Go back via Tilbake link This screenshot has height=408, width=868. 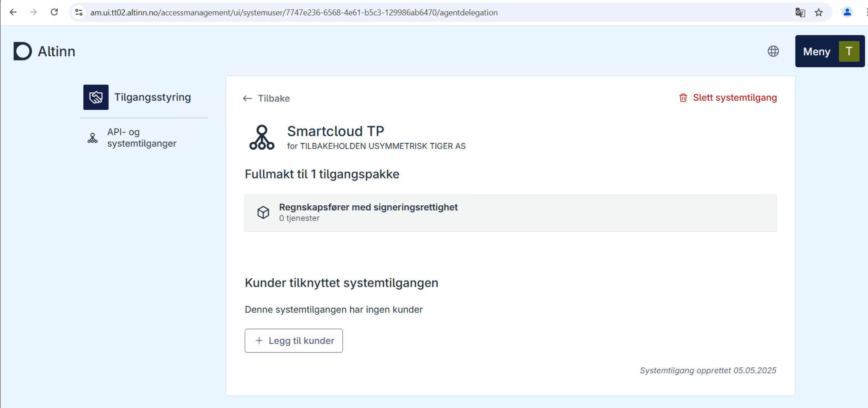pyautogui.click(x=266, y=98)
